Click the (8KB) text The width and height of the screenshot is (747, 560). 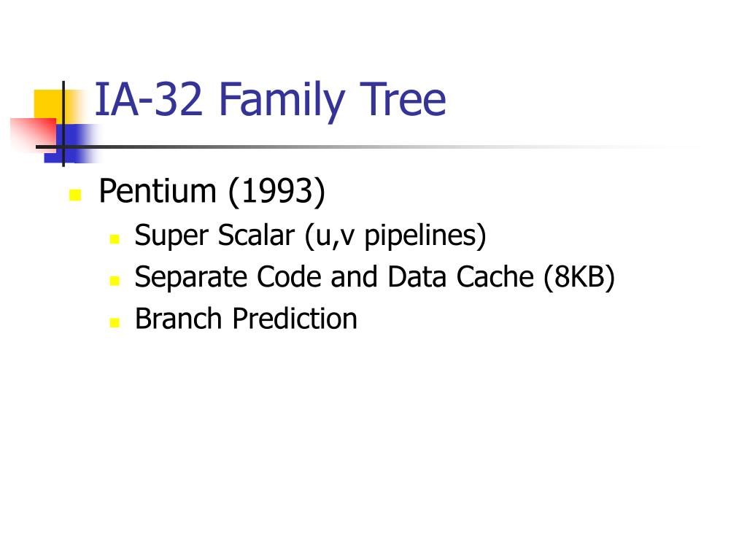point(579,277)
